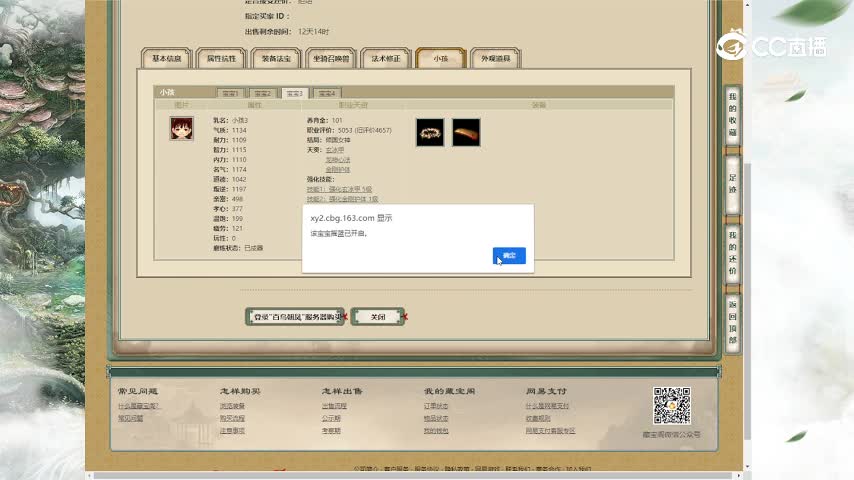Open the 订单状态 footer link
Viewport: 854px width, 480px height.
tap(436, 406)
